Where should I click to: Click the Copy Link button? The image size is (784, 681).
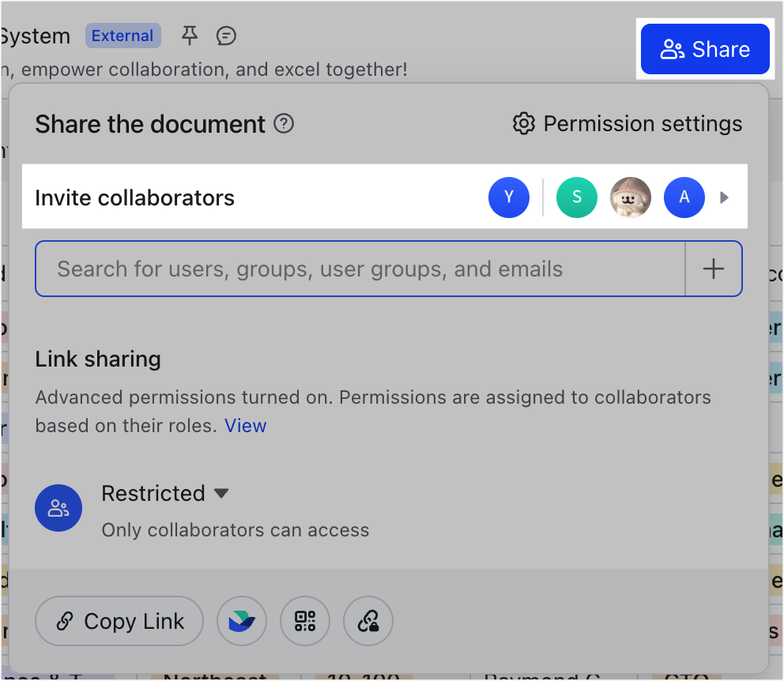pos(119,621)
